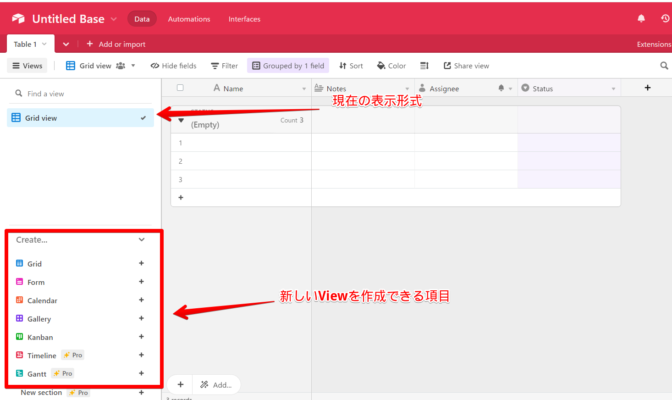The height and width of the screenshot is (400, 672).
Task: Open the Untitled Base name dropdown
Action: [x=114, y=19]
